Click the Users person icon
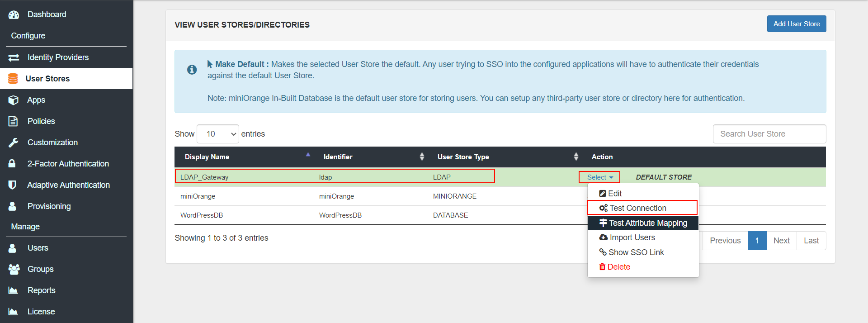Image resolution: width=868 pixels, height=323 pixels. point(12,248)
